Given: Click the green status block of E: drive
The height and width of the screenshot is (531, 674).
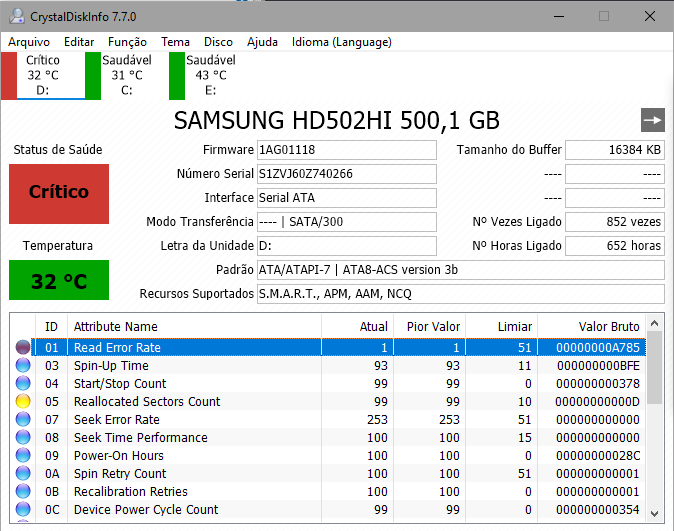Looking at the screenshot, I should click(177, 76).
